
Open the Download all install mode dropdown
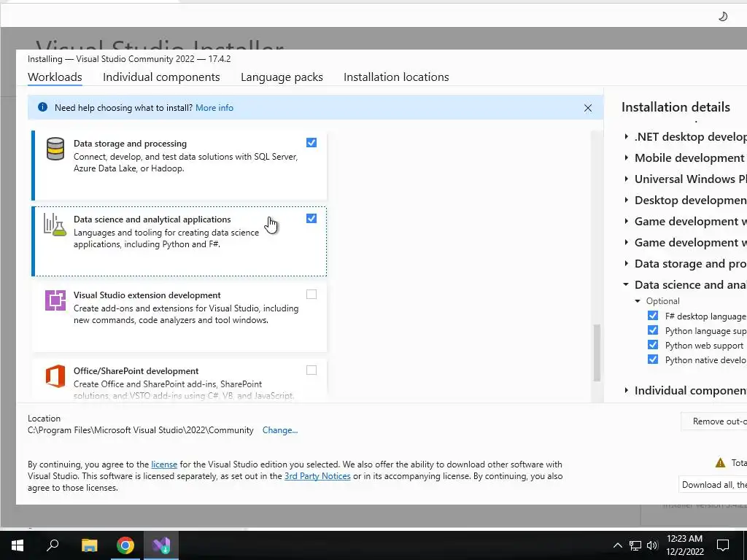pyautogui.click(x=713, y=485)
